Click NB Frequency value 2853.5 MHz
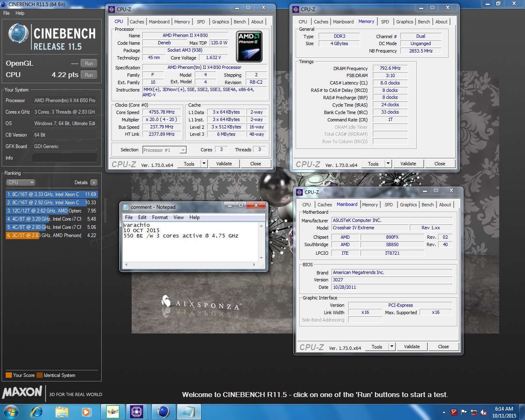This screenshot has width=525, height=420. [x=421, y=51]
